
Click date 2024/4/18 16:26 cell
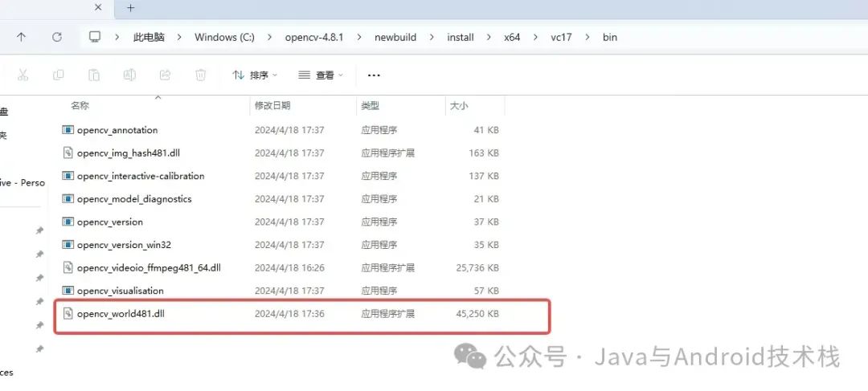pos(289,267)
